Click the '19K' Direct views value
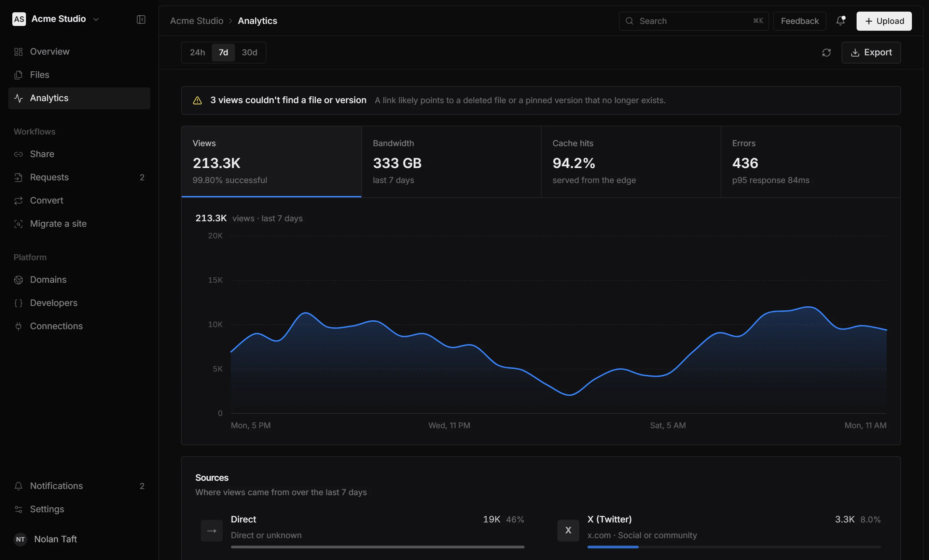This screenshot has height=560, width=929. tap(491, 520)
